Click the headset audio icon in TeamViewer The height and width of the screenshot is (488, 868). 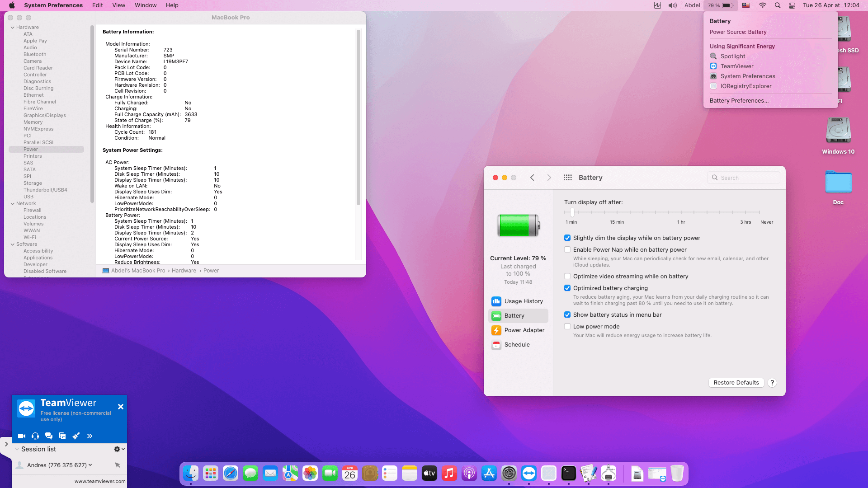tap(35, 436)
